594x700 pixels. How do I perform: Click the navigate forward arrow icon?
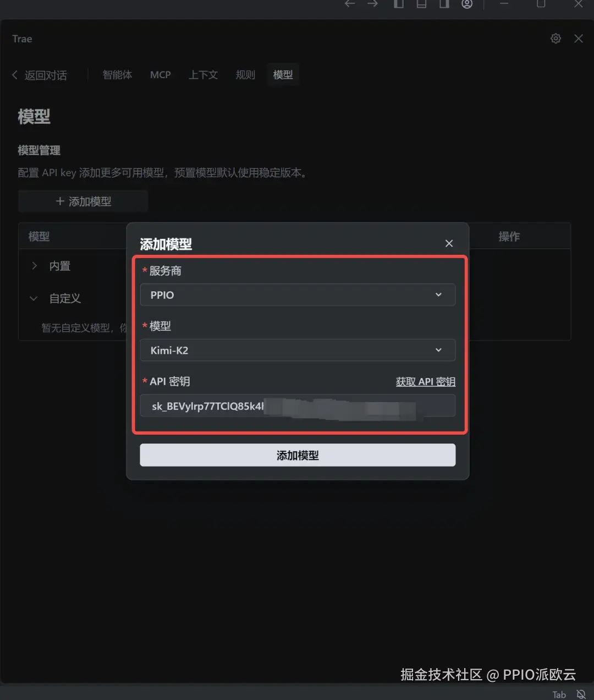click(373, 3)
